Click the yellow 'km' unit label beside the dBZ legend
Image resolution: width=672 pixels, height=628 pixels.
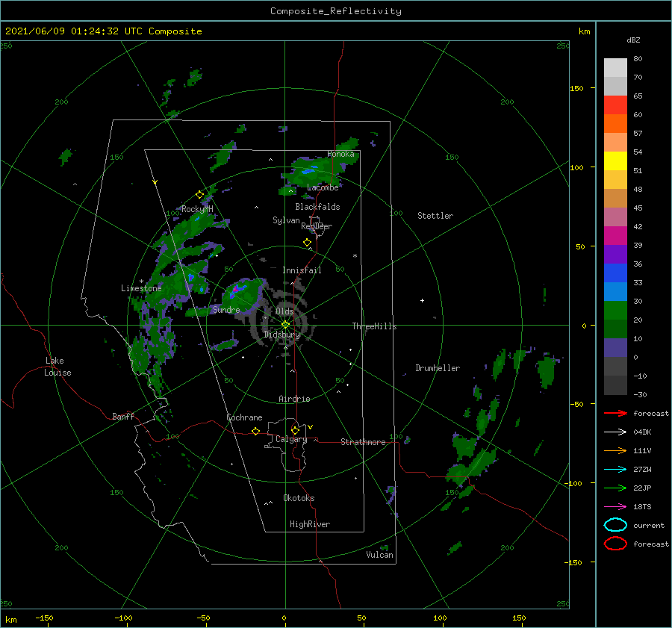point(585,31)
